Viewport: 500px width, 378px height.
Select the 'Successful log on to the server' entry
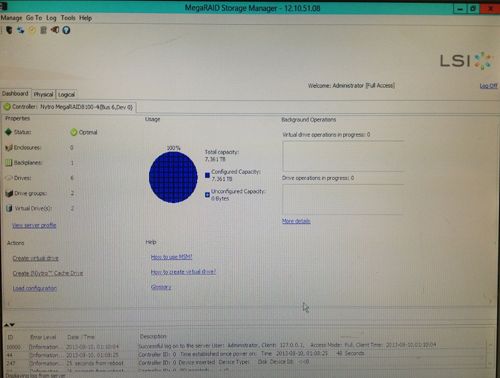(245, 346)
